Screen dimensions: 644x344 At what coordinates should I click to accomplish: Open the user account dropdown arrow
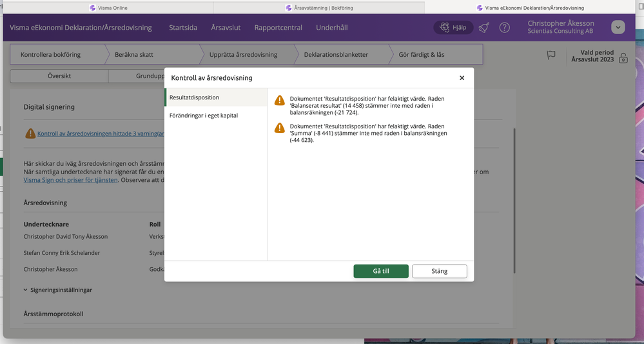click(x=618, y=28)
